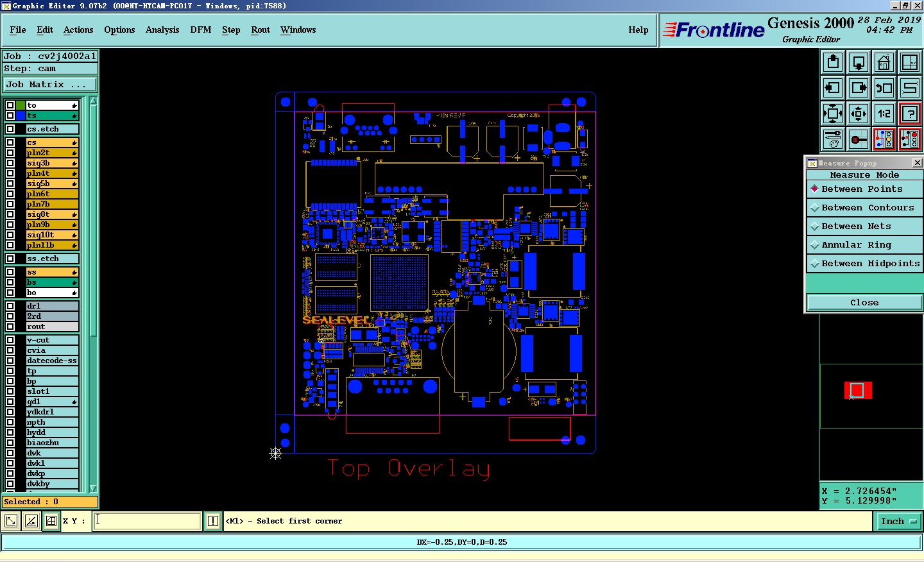
Task: Tick the checkbox for layer ss.etch
Action: pyautogui.click(x=10, y=259)
